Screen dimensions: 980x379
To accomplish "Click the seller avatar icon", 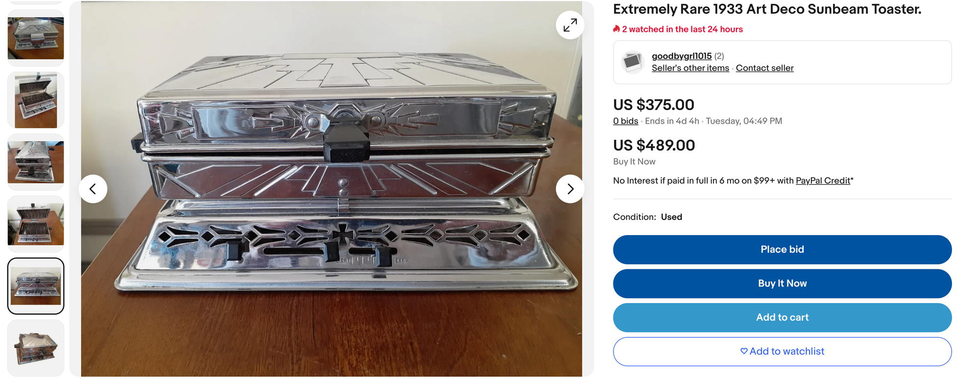I will pos(632,62).
